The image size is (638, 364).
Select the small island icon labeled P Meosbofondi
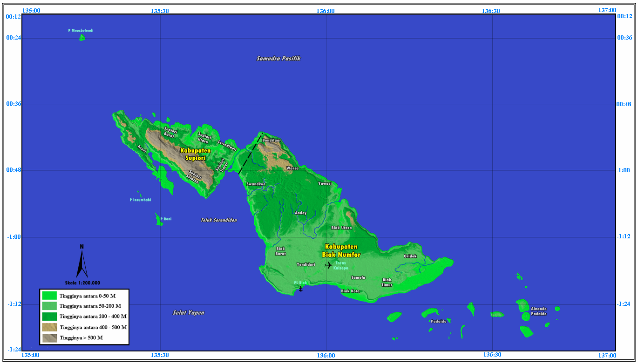pyautogui.click(x=82, y=37)
